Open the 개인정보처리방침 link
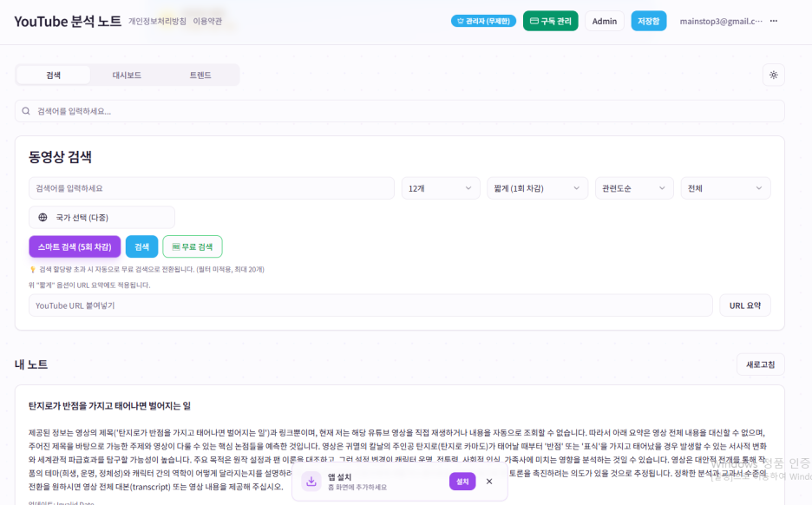The width and height of the screenshot is (812, 505). pos(157,21)
